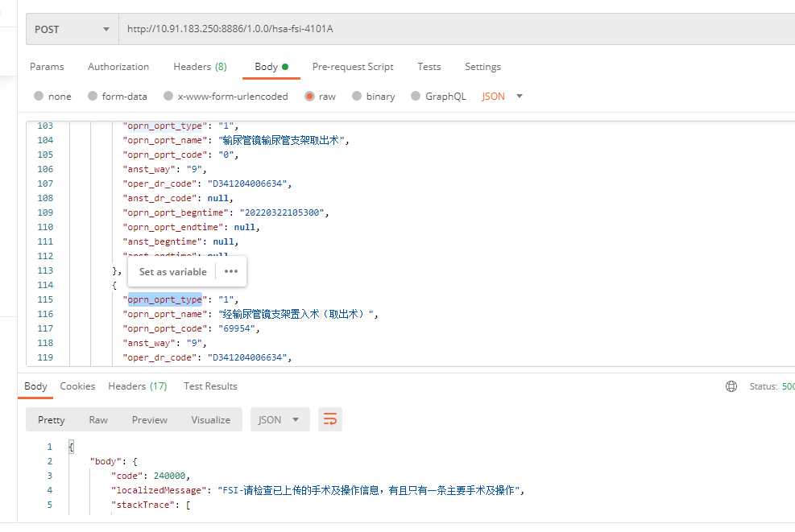This screenshot has width=795, height=532.
Task: Select the x-www-form-urlencoded radio button
Action: point(168,96)
